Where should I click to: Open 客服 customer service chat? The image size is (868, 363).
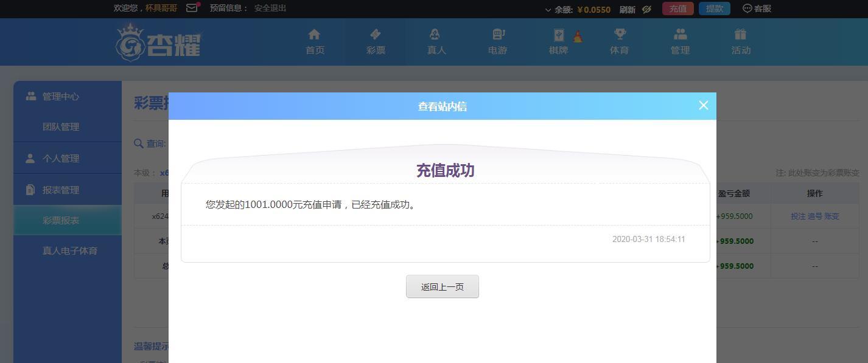click(757, 9)
